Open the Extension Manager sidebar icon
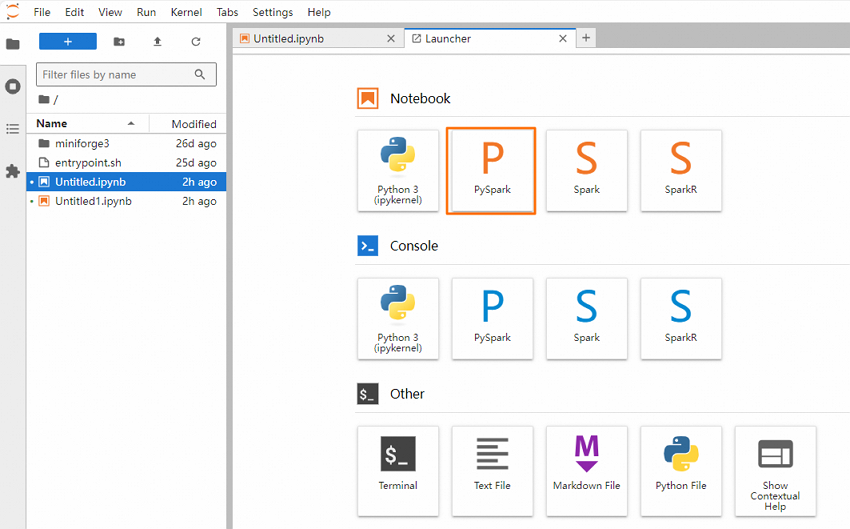The width and height of the screenshot is (850, 529). (13, 171)
